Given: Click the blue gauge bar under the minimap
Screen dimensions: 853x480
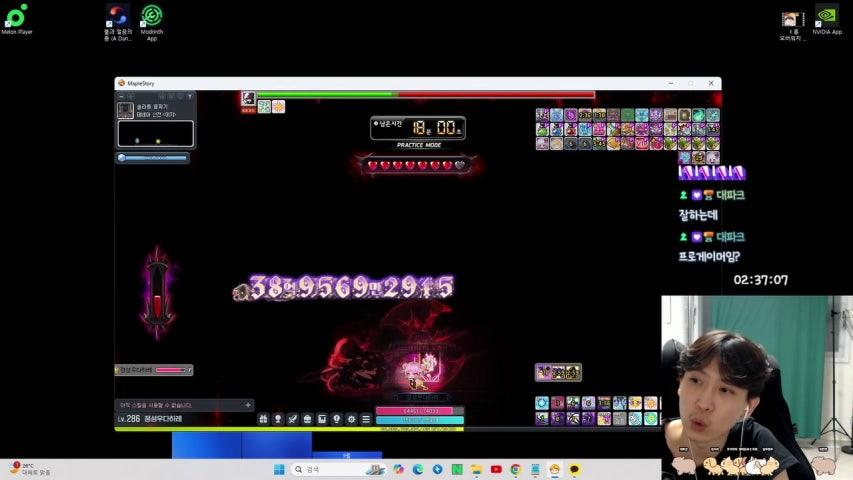Looking at the screenshot, I should (x=153, y=158).
